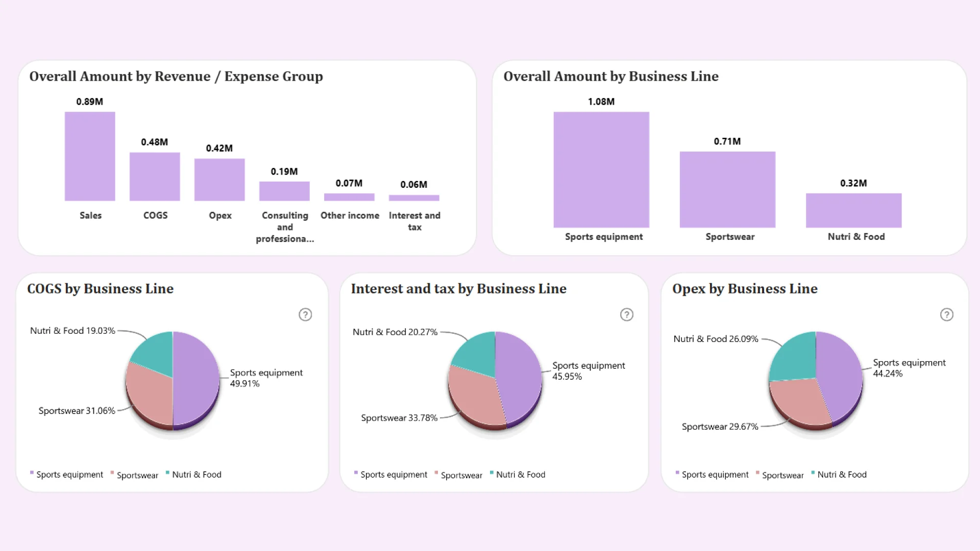Pick Nutri & Food slice in Opex pie
The width and height of the screenshot is (980, 551).
795,357
